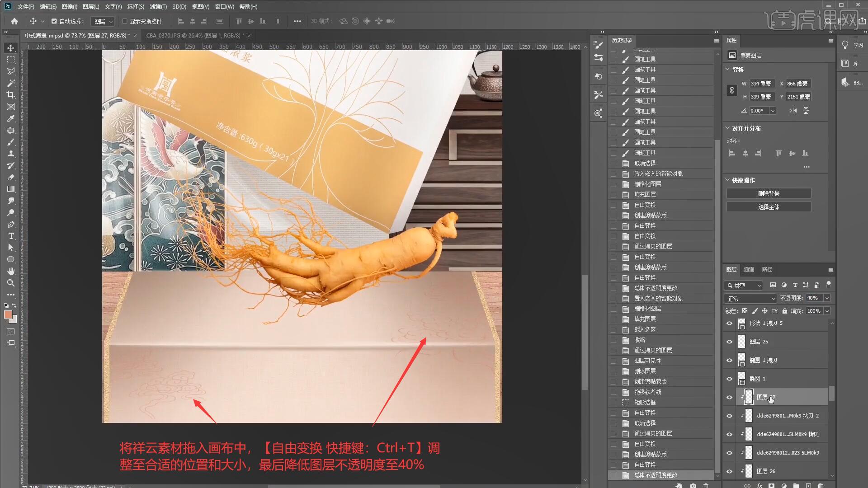This screenshot has width=868, height=488.
Task: Switch to the 通道 tab
Action: coord(749,269)
